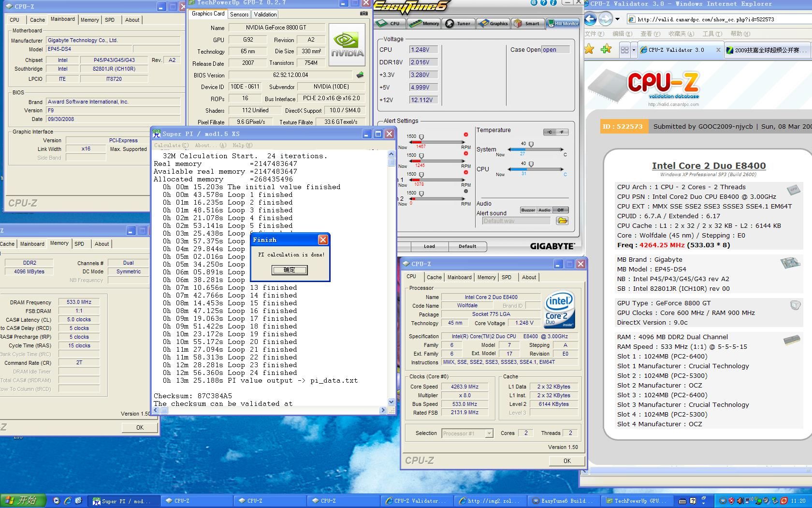Click OK in the CPU-Z memory window

coord(140,427)
